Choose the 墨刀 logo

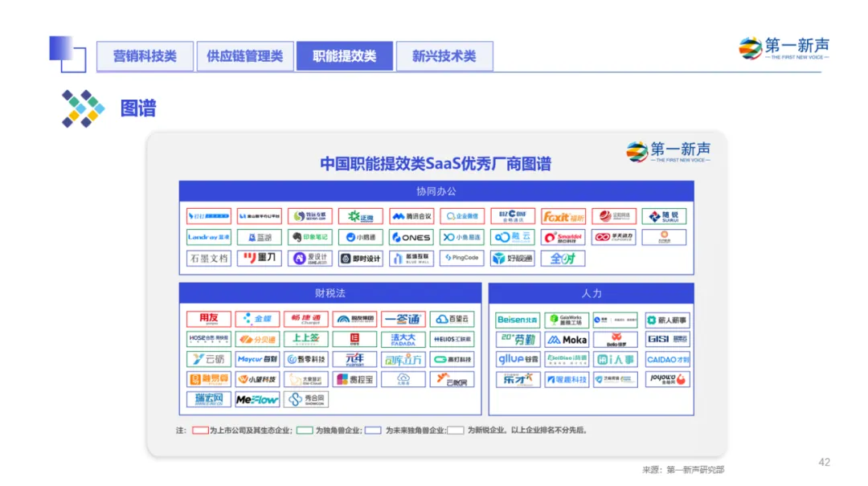click(259, 258)
